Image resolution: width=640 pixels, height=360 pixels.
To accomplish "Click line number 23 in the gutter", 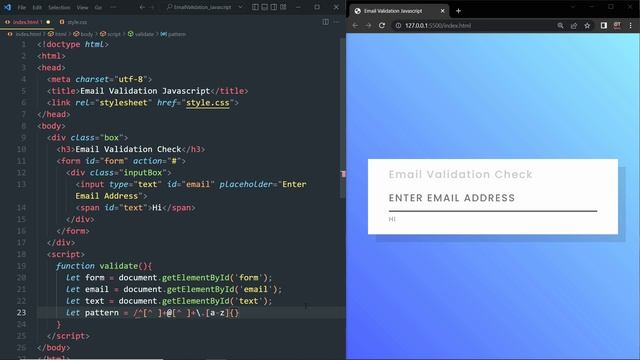I will [x=21, y=313].
